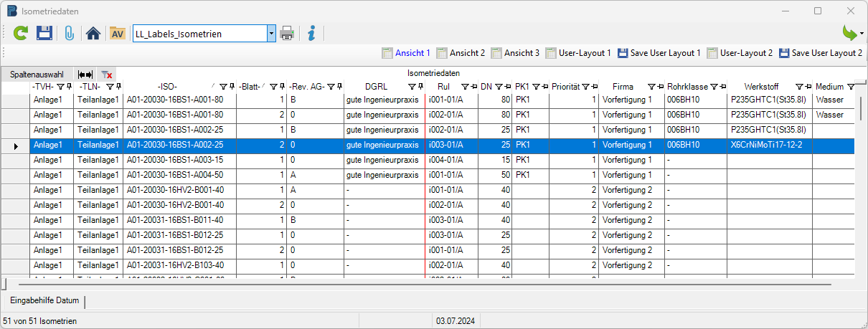Toggle the pin on the TVH column
The height and width of the screenshot is (329, 868).
[x=69, y=87]
